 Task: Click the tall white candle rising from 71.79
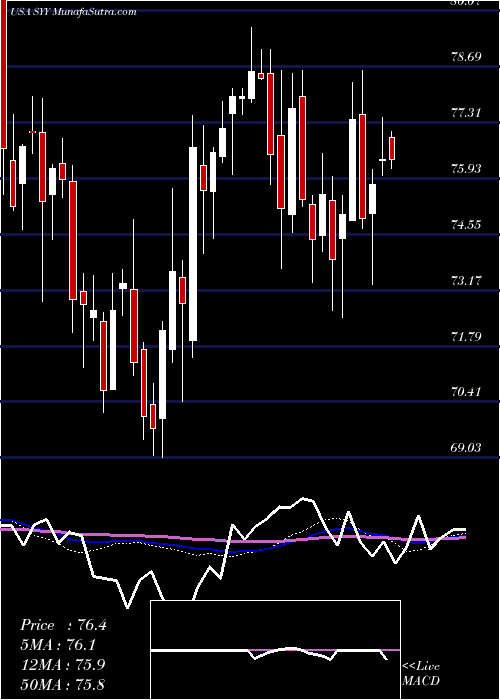193,244
